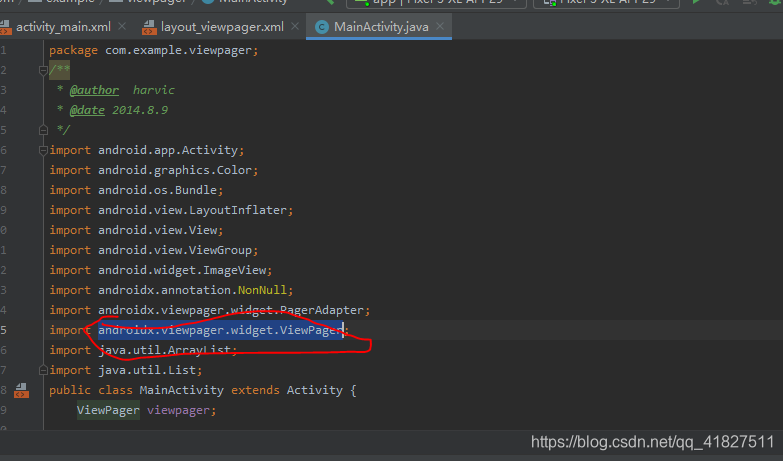Screen dimensions: 783x461
Task: Click the android.view.View import line
Action: [136, 230]
